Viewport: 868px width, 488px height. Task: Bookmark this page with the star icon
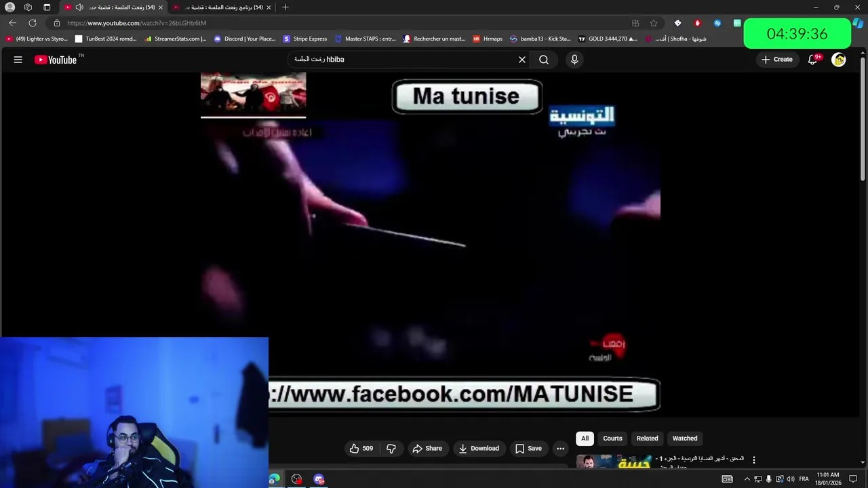tap(654, 23)
